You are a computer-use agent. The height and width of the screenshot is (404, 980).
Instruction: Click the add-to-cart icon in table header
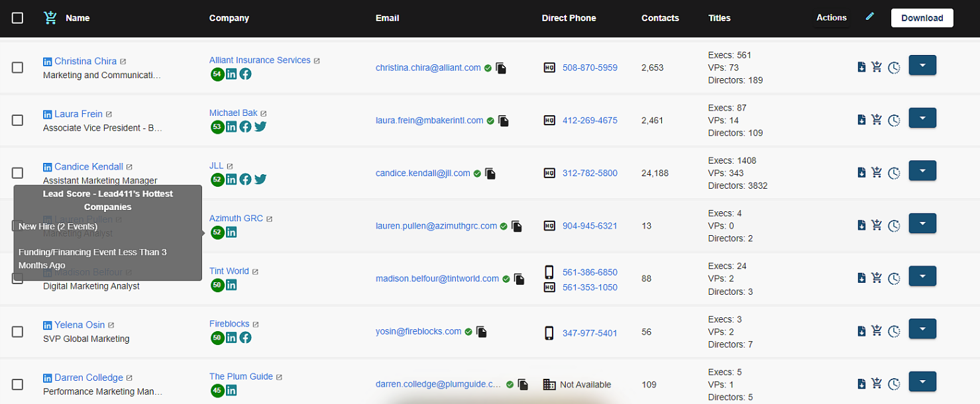[50, 18]
